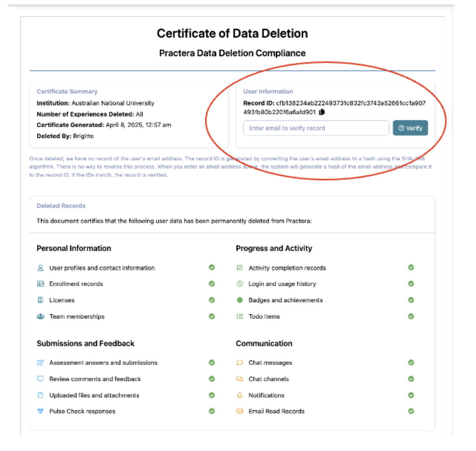Click the user profiles person icon
476x451 pixels.
click(41, 268)
